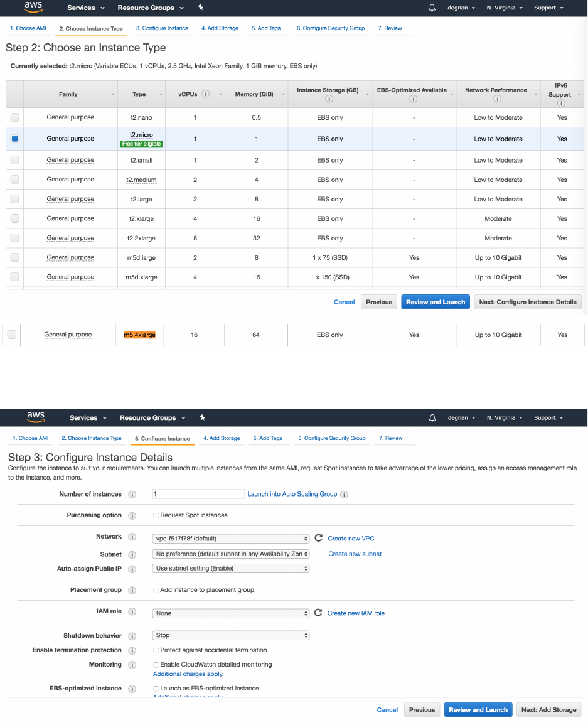This screenshot has height=725, width=588.
Task: Click Create new VPC link
Action: point(351,538)
